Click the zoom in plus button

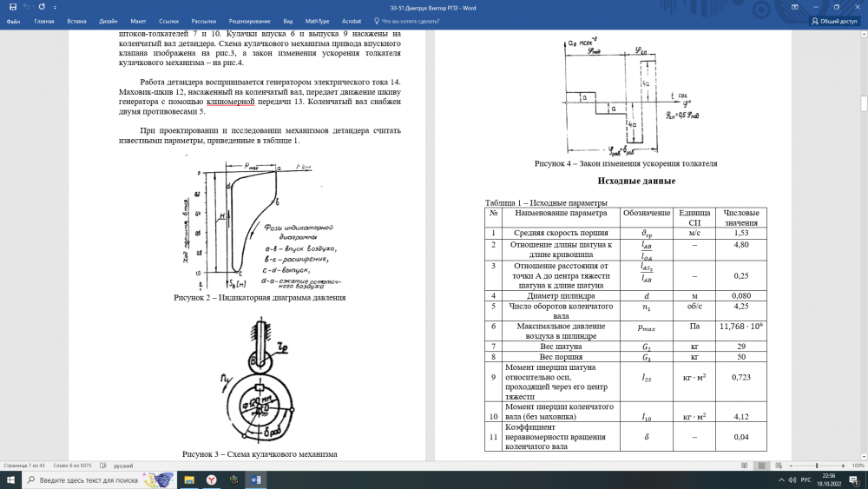click(843, 466)
